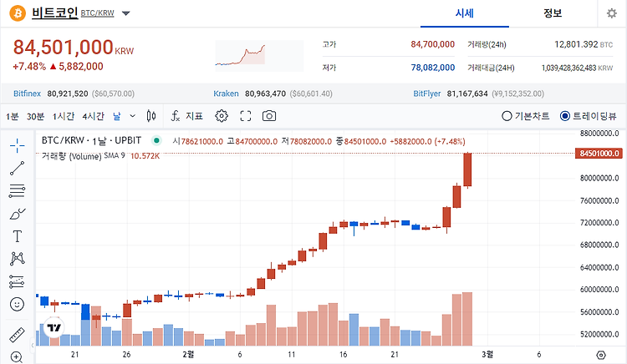Image resolution: width=627 pixels, height=364 pixels.
Task: Select the 4시간 chart interval
Action: 93,116
